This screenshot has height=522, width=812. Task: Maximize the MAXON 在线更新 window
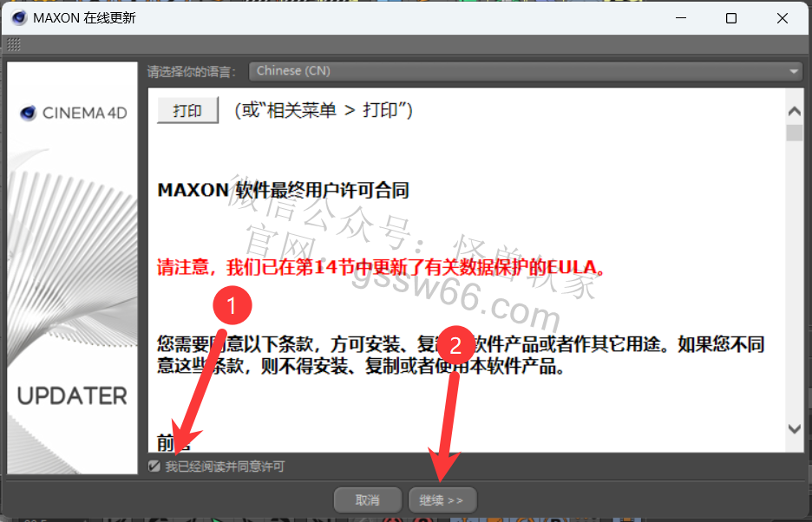[731, 18]
